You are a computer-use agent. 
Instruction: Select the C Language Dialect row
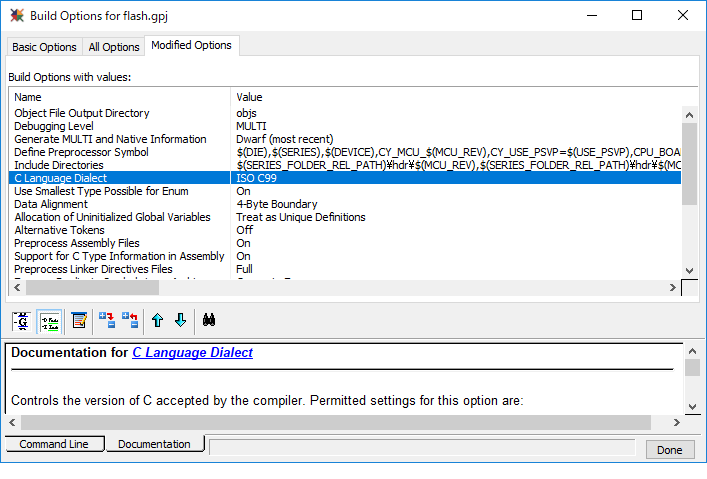click(x=345, y=178)
